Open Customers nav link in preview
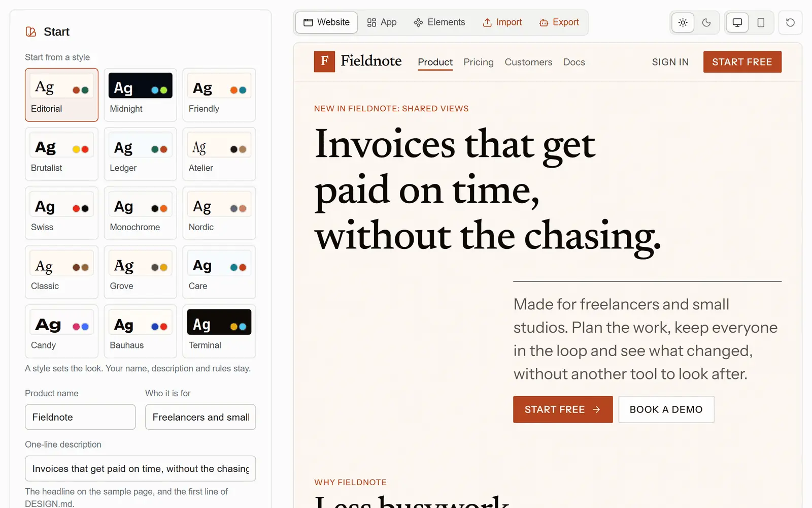The width and height of the screenshot is (812, 508). pos(528,62)
